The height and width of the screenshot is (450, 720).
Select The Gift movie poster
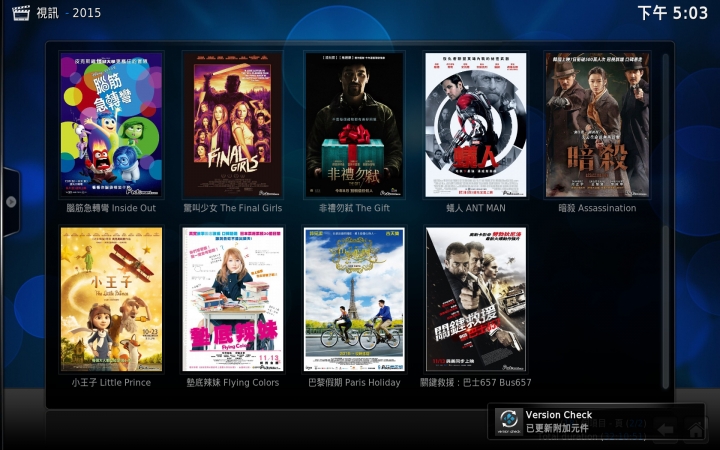pos(354,124)
